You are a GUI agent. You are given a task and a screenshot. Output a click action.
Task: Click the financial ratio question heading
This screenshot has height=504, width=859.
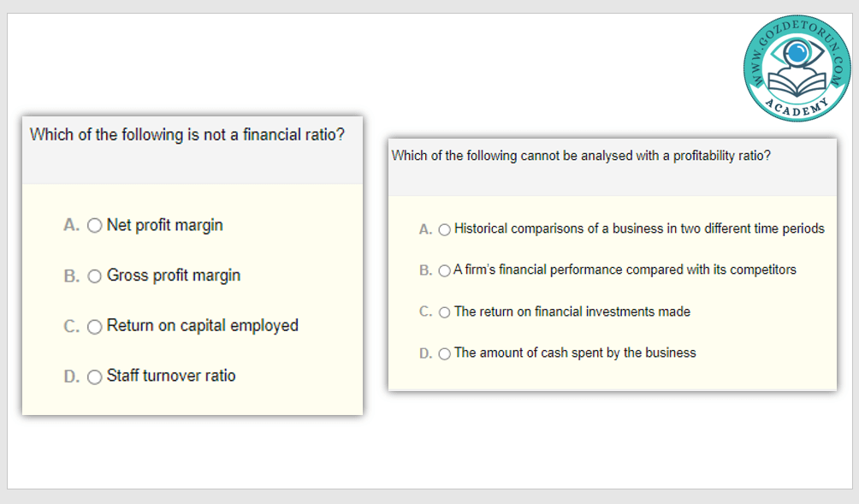[x=187, y=135]
